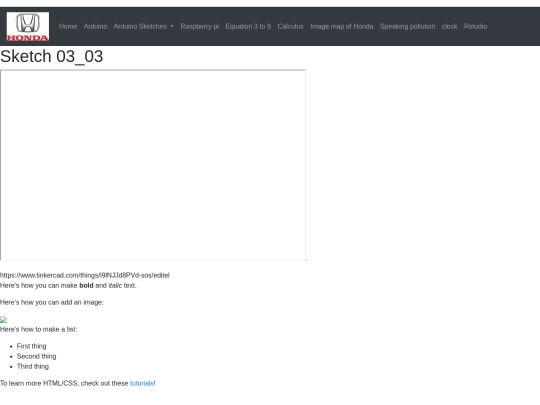Click the Honda logo in the navbar
Screen dimensions: 540x405
(28, 27)
